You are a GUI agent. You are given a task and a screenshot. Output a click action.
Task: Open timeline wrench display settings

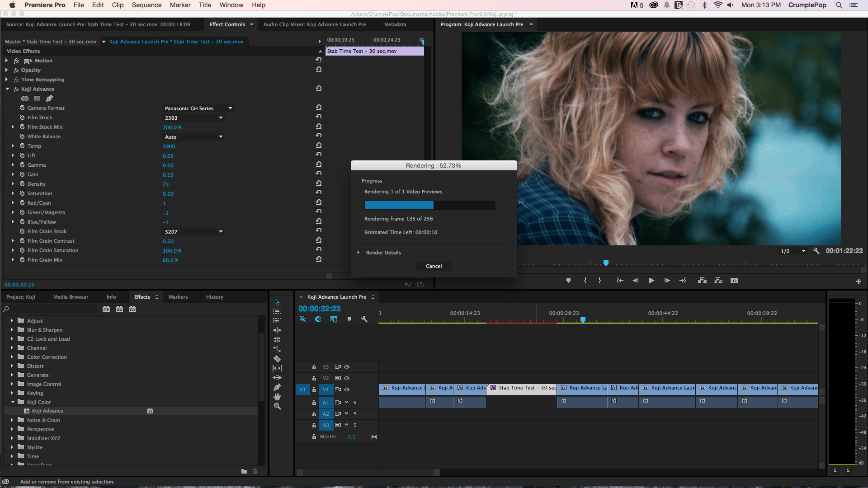pyautogui.click(x=364, y=319)
